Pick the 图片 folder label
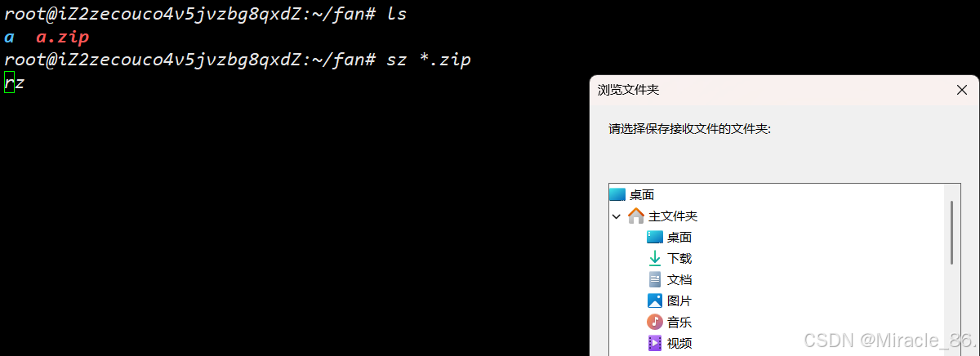This screenshot has height=356, width=980. tap(679, 300)
